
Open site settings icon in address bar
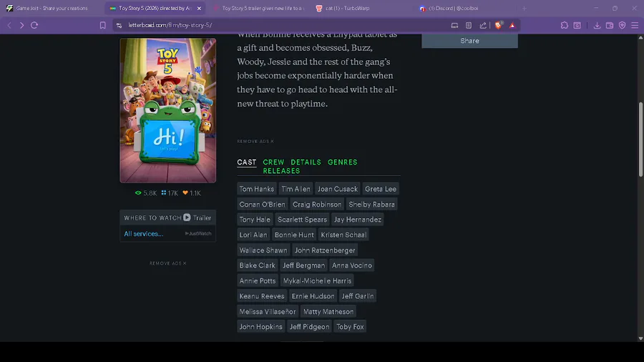click(119, 25)
